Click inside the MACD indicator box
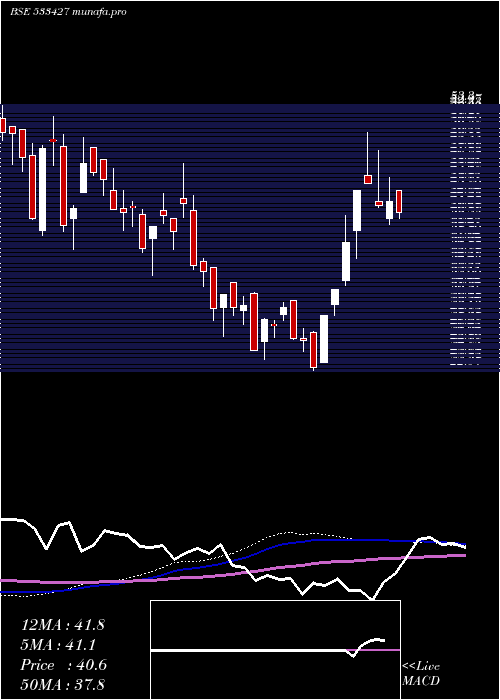 (x=275, y=650)
